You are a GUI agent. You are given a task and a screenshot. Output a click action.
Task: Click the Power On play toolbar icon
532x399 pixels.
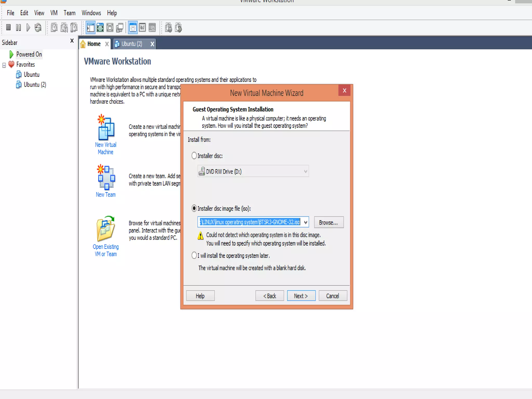coord(28,27)
